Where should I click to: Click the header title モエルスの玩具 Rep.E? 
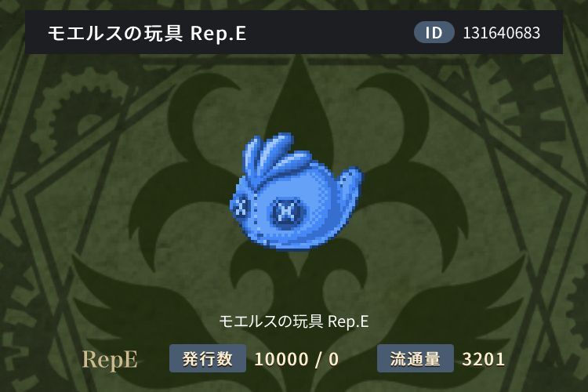tap(147, 33)
